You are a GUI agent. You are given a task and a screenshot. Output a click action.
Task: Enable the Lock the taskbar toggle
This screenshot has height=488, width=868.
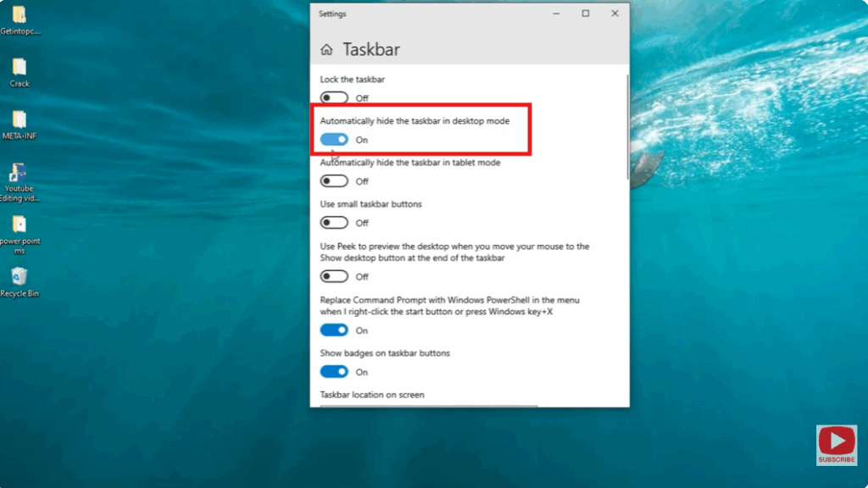(x=334, y=97)
